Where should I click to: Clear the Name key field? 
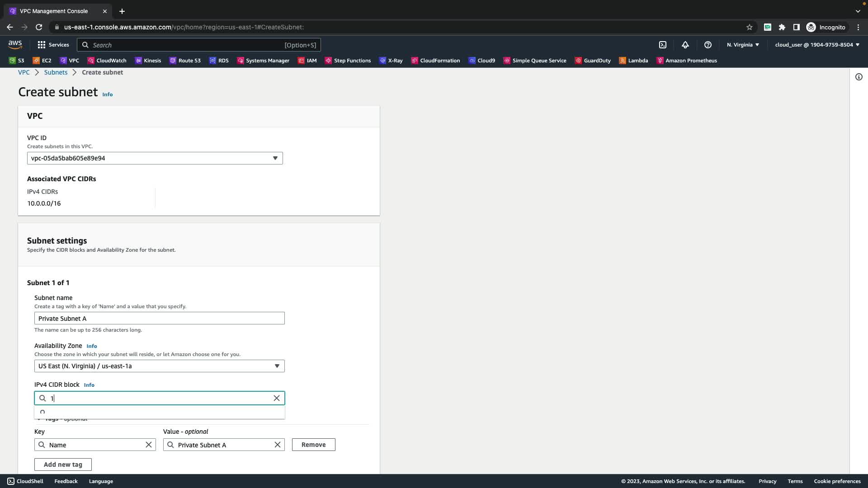(x=148, y=445)
